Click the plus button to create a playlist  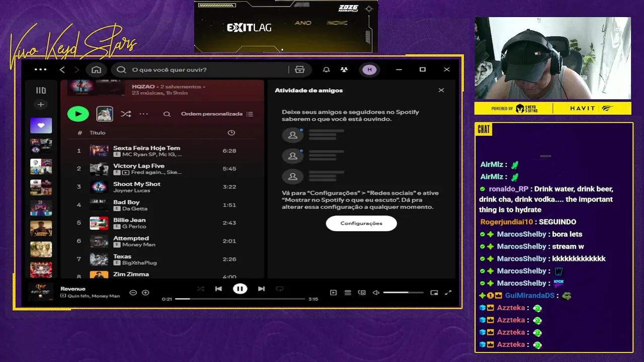pos(41,105)
